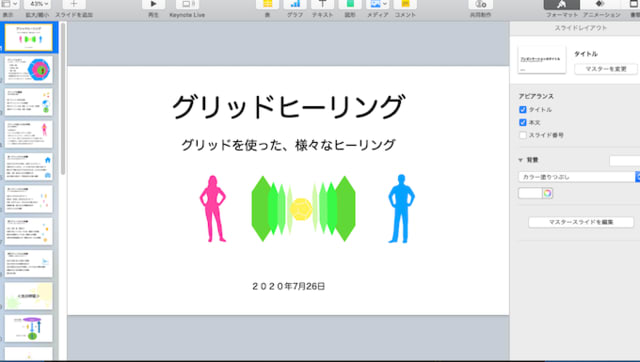The width and height of the screenshot is (640, 362).
Task: Click the collaborate (共同制作) icon
Action: click(x=480, y=4)
